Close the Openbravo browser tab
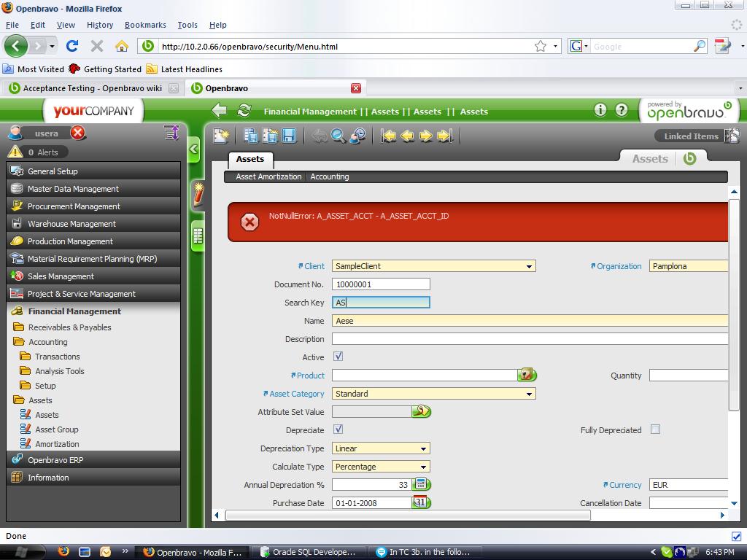The image size is (747, 560). click(356, 88)
